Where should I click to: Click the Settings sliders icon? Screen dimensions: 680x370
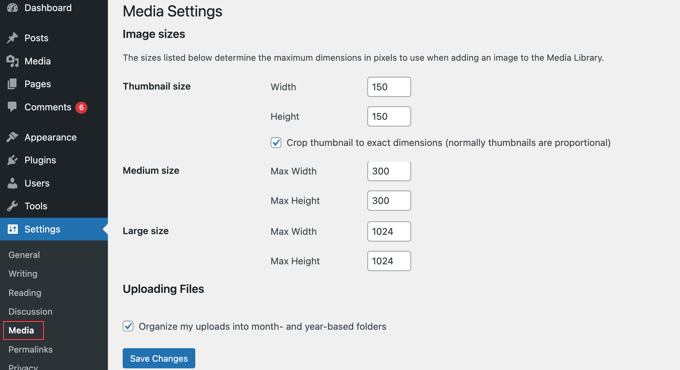pyautogui.click(x=13, y=229)
